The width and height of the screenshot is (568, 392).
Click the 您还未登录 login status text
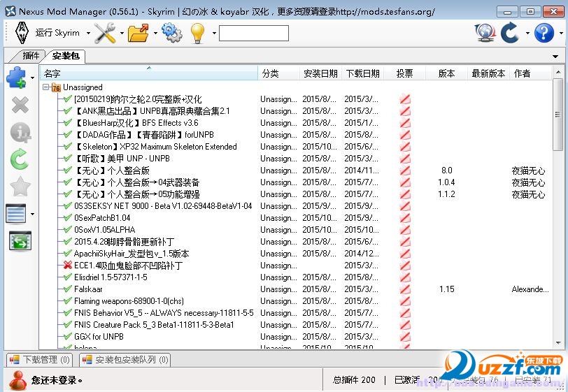click(x=57, y=380)
